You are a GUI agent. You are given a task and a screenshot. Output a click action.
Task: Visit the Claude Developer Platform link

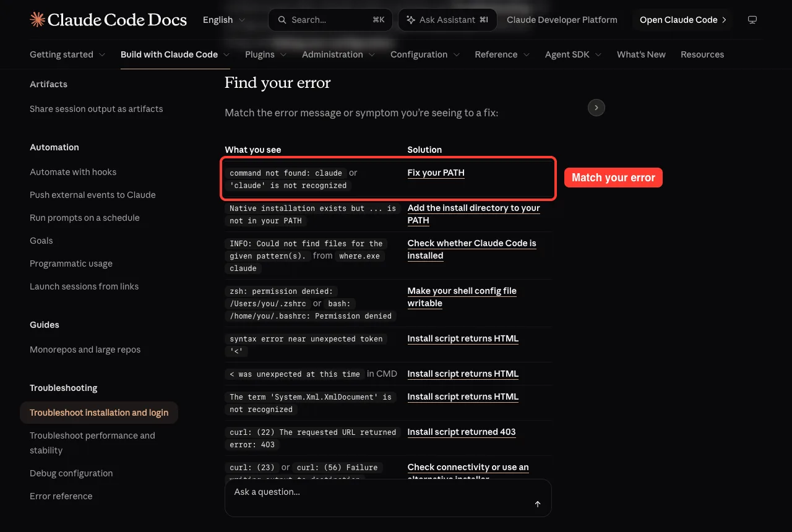point(562,20)
